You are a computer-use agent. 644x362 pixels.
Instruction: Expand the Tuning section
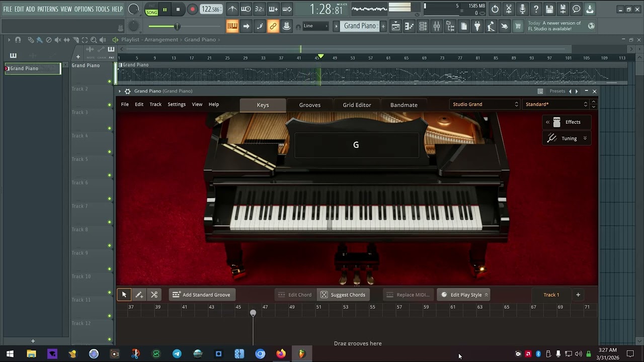567,138
